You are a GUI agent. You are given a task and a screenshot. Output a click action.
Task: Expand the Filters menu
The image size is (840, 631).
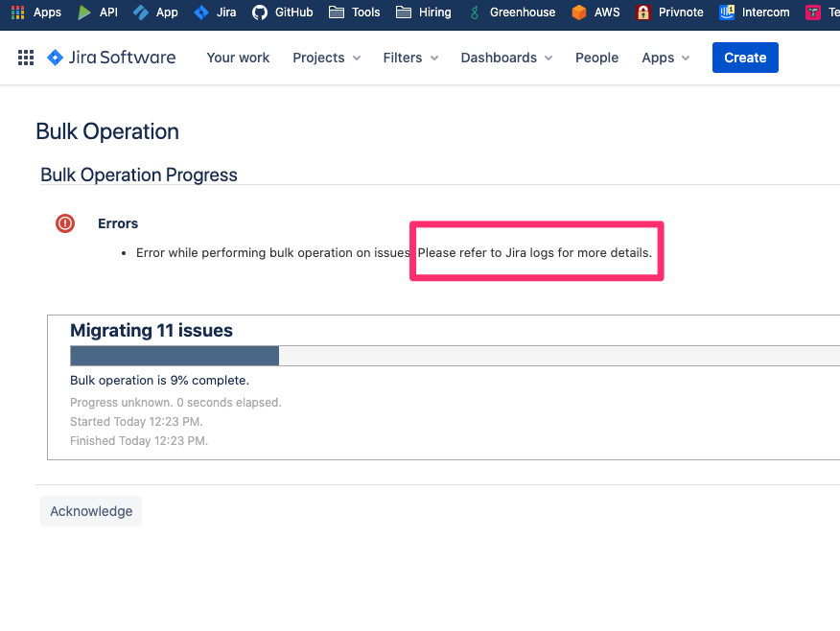click(x=410, y=58)
